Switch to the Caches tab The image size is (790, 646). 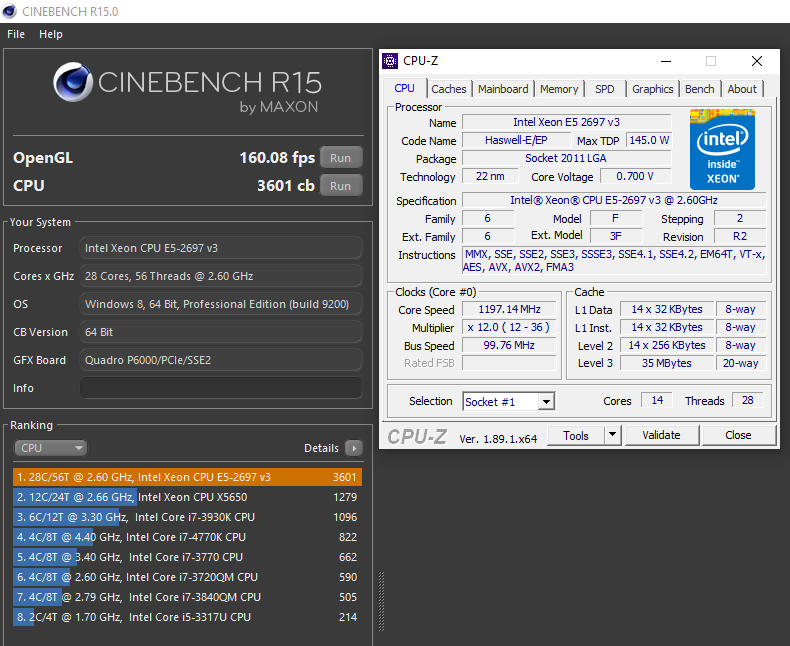(x=449, y=89)
